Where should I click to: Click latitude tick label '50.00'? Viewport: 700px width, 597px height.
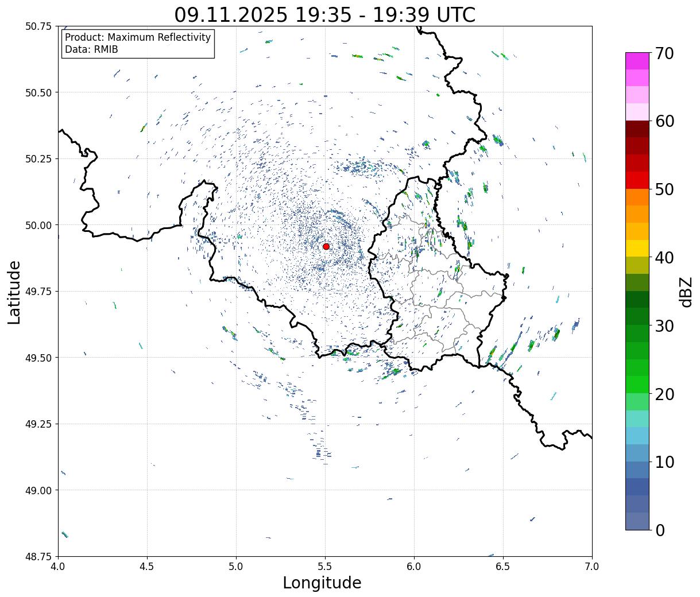coord(38,225)
